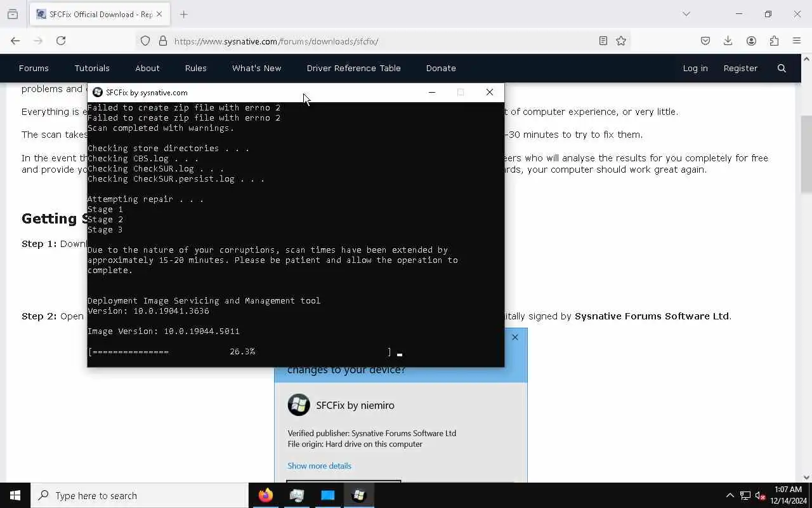
Task: Open the Forums menu item
Action: coord(34,68)
